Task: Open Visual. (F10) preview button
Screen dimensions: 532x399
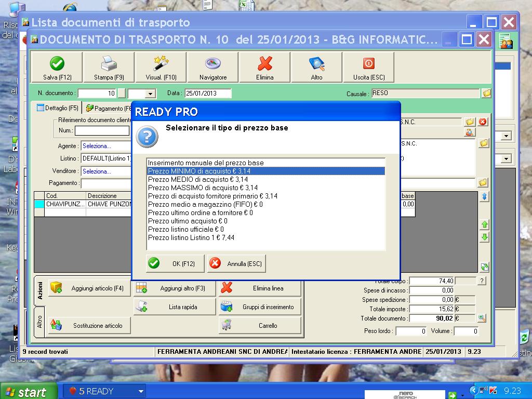Action: point(161,67)
